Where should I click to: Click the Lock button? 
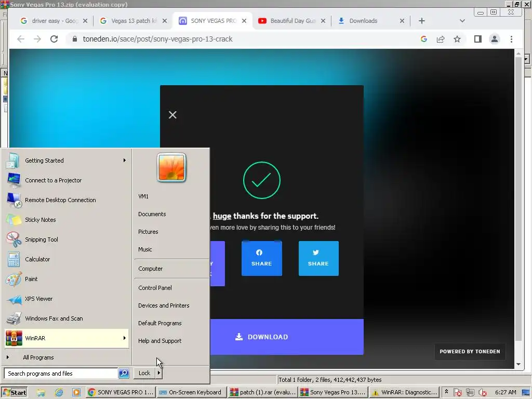coord(144,373)
